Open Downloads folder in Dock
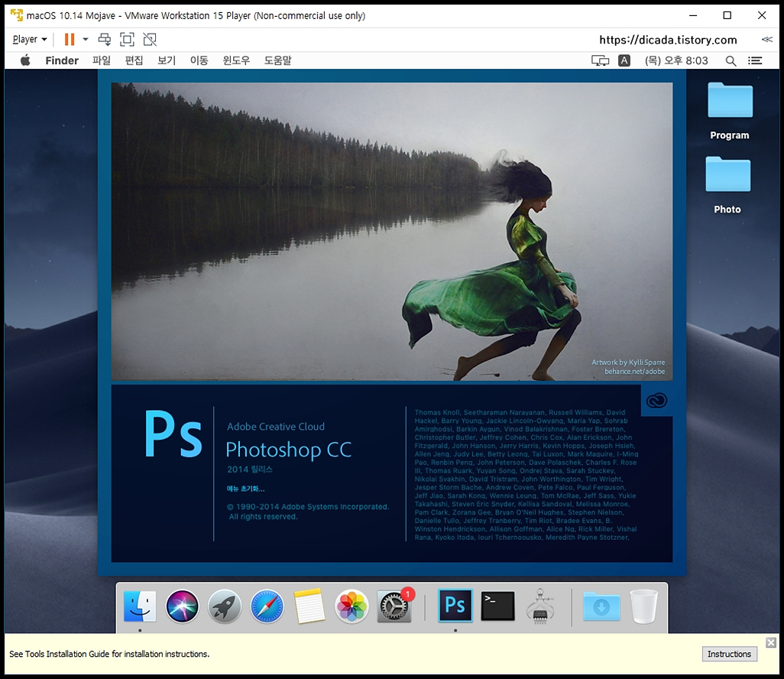This screenshot has height=679, width=784. pyautogui.click(x=601, y=606)
